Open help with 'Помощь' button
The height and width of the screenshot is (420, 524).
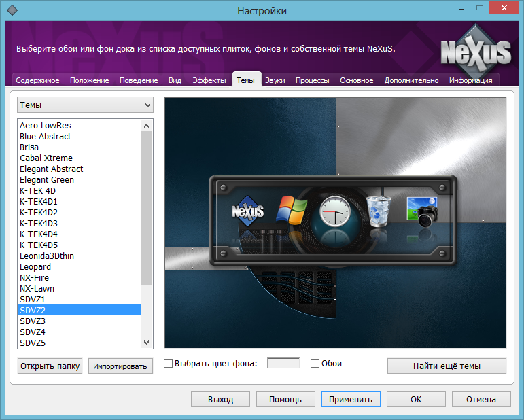tap(285, 400)
